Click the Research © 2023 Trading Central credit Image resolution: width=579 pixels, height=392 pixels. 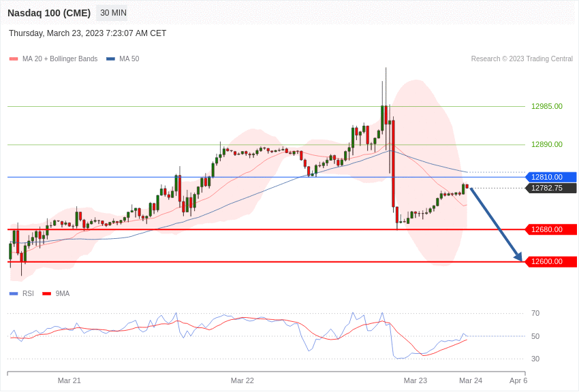point(522,59)
